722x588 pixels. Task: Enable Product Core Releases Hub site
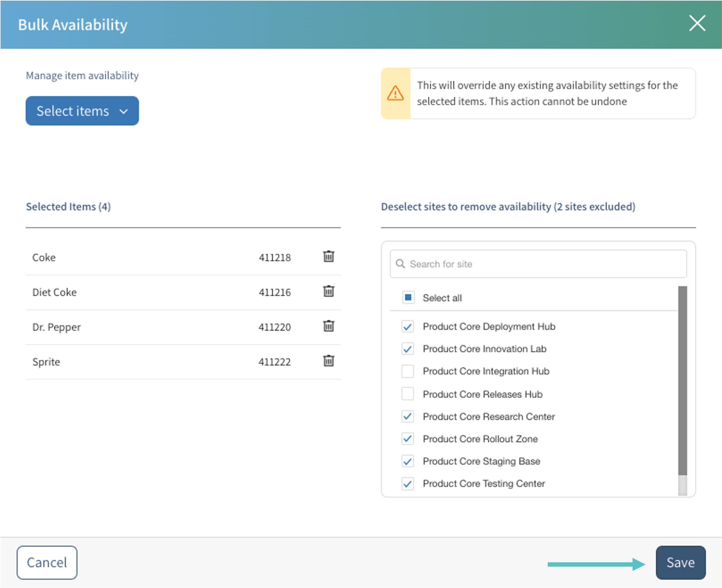[407, 394]
